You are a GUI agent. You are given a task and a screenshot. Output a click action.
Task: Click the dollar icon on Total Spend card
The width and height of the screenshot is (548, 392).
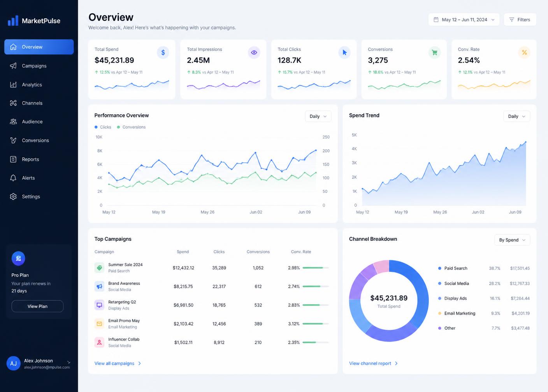tap(163, 52)
